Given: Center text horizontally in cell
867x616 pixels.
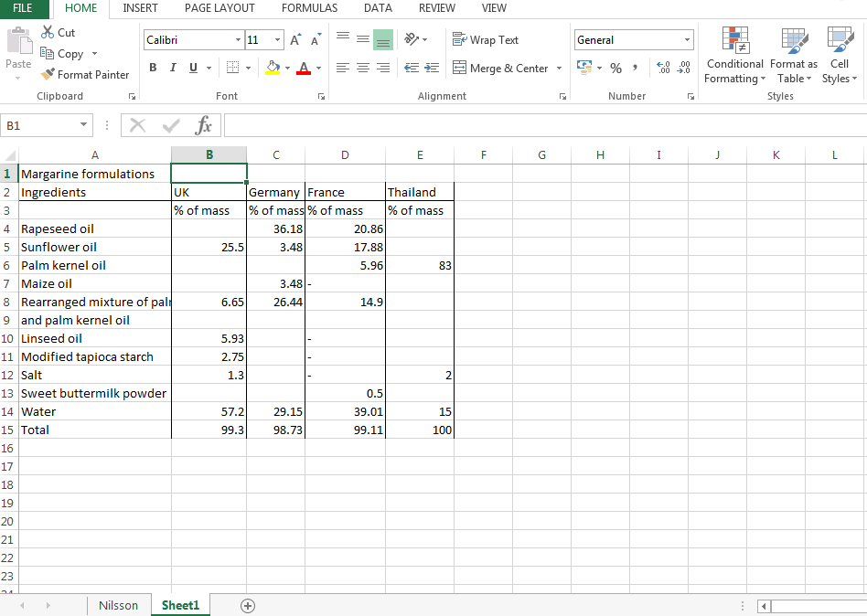Looking at the screenshot, I should tap(363, 68).
